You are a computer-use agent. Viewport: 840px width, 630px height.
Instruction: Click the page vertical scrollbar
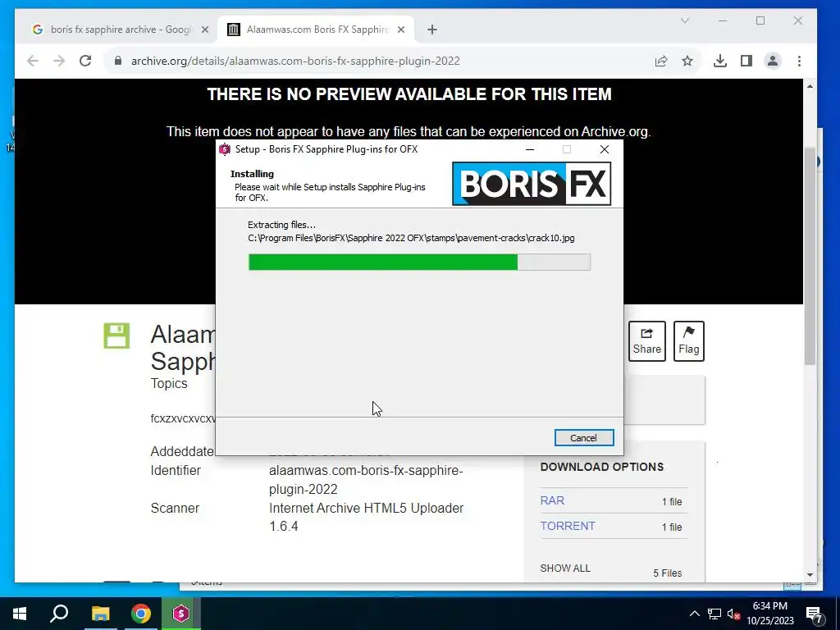pos(810,257)
